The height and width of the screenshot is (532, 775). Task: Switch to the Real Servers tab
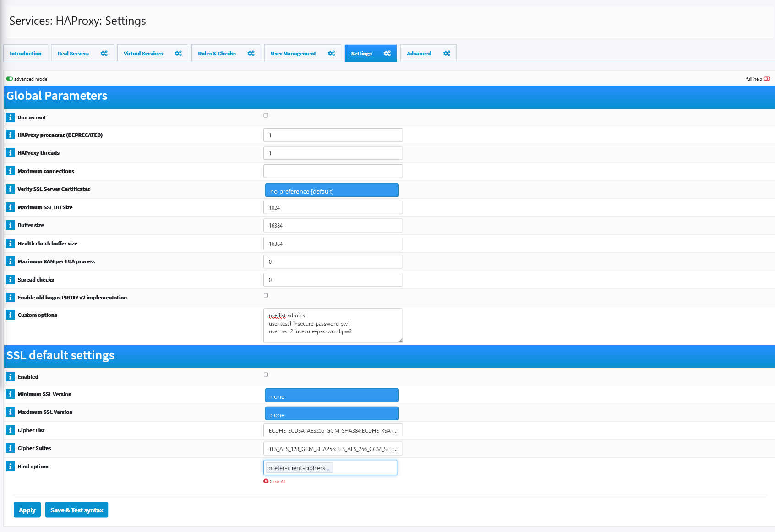(73, 54)
